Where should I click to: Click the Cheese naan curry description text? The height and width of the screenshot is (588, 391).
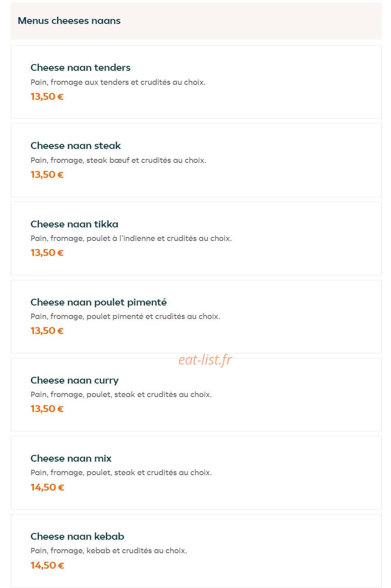(121, 394)
